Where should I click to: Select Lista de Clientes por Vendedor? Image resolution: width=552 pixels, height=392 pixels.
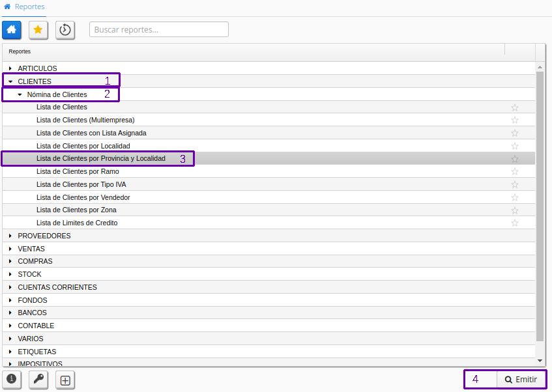[x=269, y=197]
